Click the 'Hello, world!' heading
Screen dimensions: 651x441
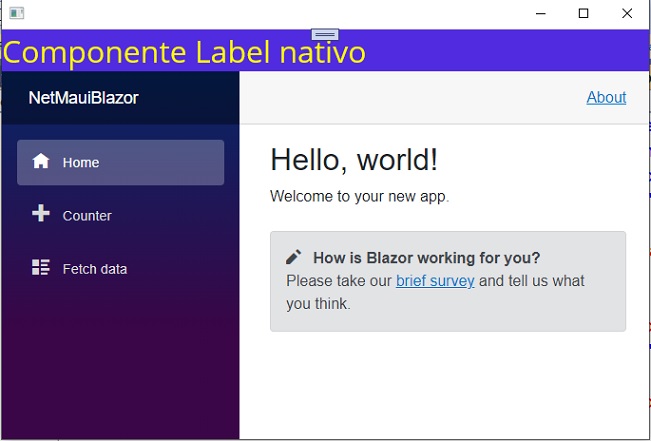coord(354,159)
